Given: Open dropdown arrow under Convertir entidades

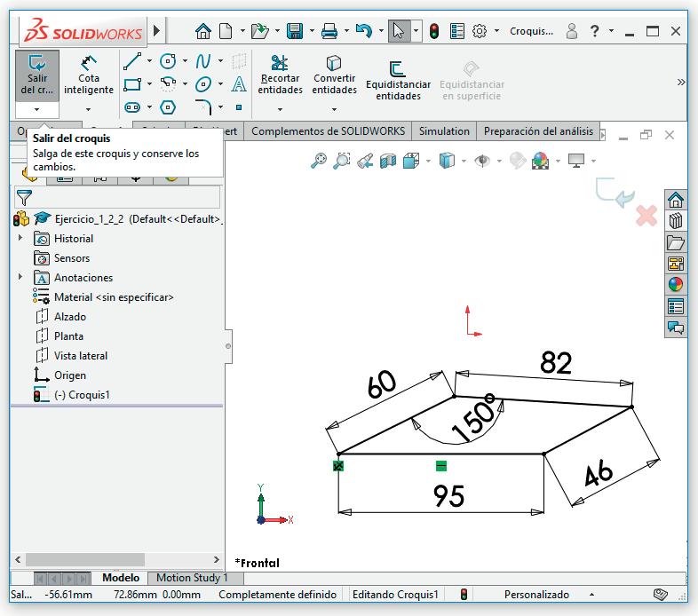Looking at the screenshot, I should (x=334, y=109).
